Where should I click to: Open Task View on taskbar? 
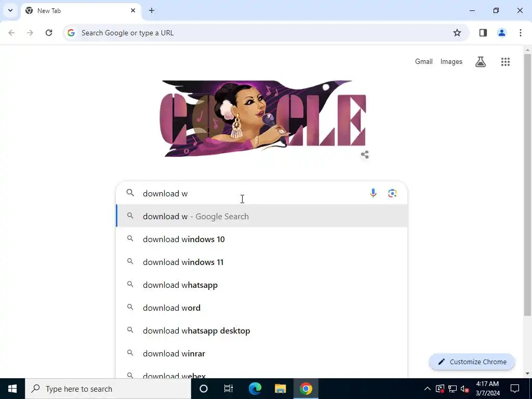pyautogui.click(x=229, y=389)
